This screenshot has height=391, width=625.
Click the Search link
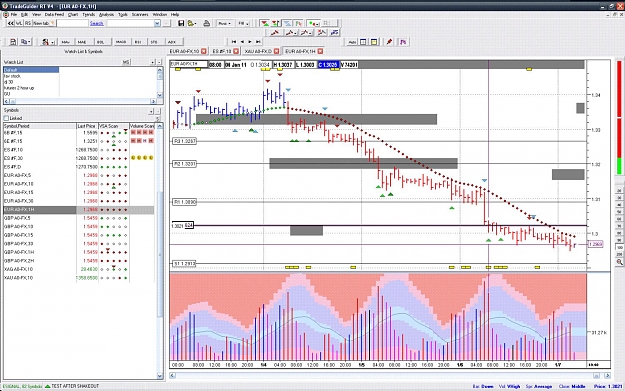click(x=96, y=24)
